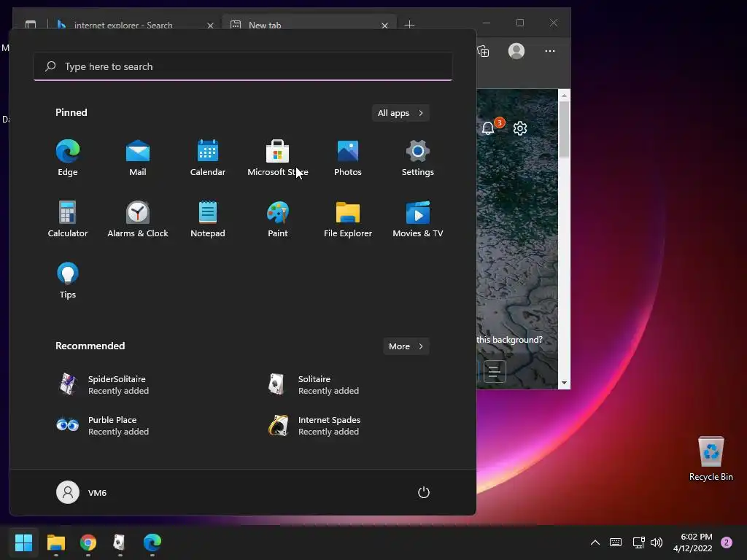The width and height of the screenshot is (747, 560).
Task: Open Edge new tab page settings gear
Action: tap(520, 128)
